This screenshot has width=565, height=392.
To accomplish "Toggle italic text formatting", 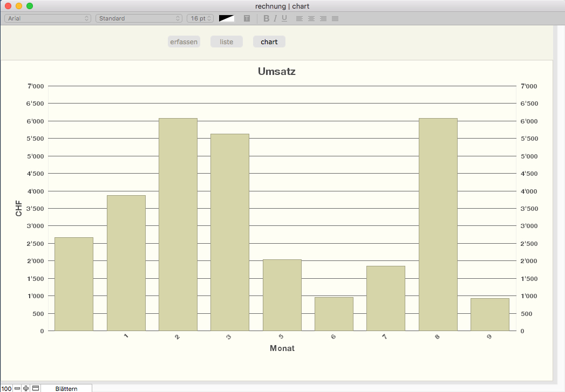I will coord(275,18).
